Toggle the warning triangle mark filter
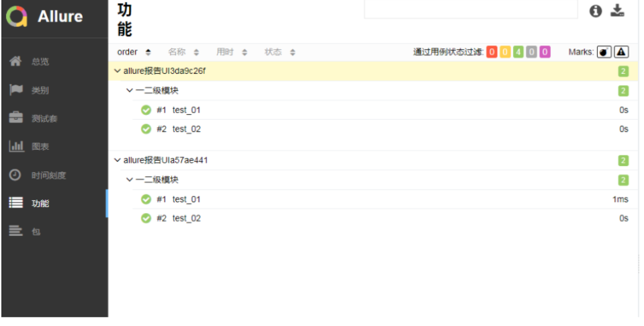 point(621,52)
